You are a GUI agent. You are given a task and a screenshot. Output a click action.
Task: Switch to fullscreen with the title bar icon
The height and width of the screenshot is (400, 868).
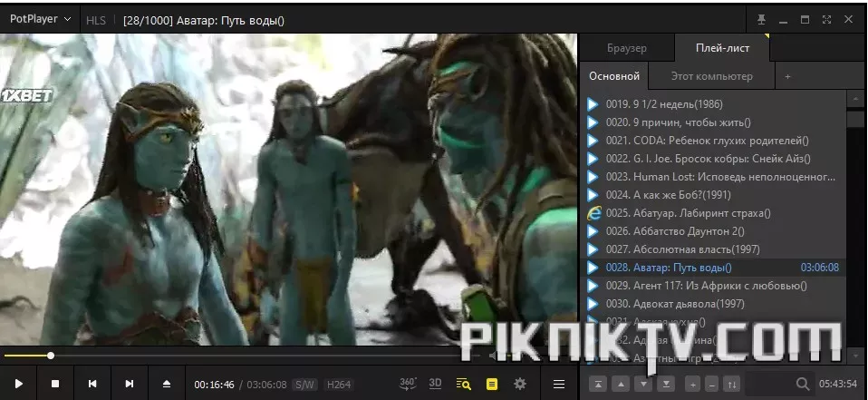[x=826, y=19]
